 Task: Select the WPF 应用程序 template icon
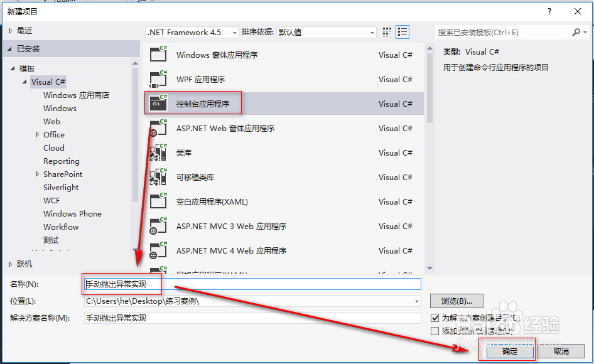158,79
